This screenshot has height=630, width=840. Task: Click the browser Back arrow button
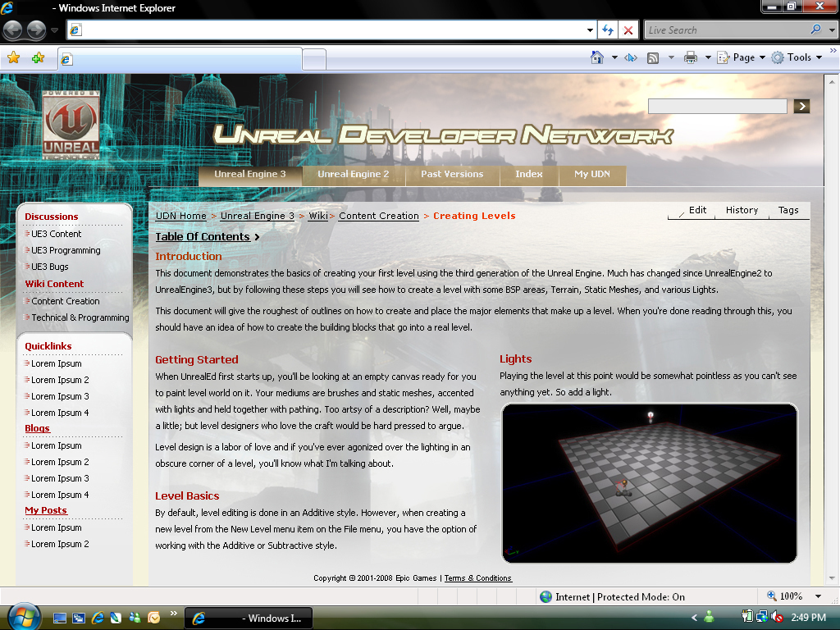13,30
